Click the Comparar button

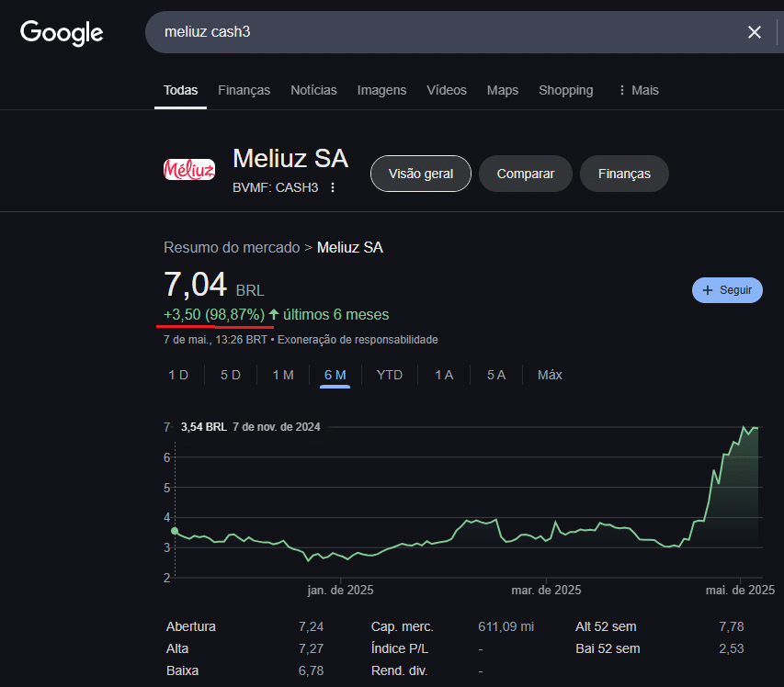point(526,174)
